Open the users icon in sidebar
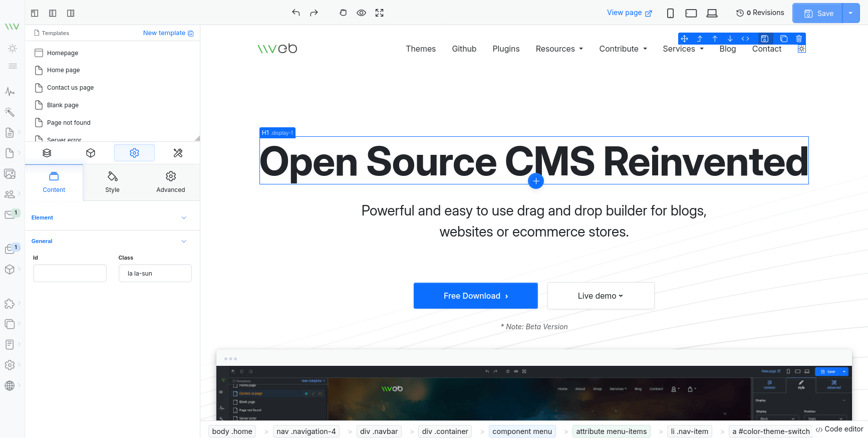This screenshot has width=868, height=438. (10, 194)
